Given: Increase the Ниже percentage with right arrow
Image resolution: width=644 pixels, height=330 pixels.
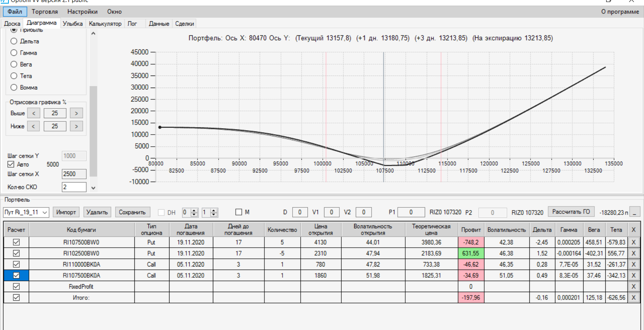Looking at the screenshot, I should tap(76, 126).
